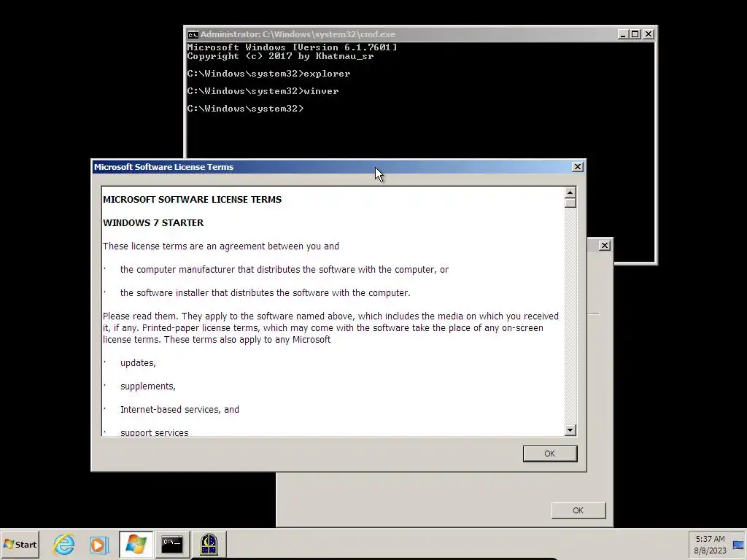Click the paragraph starting 'Please read them'
This screenshot has width=747, height=560.
coord(330,327)
